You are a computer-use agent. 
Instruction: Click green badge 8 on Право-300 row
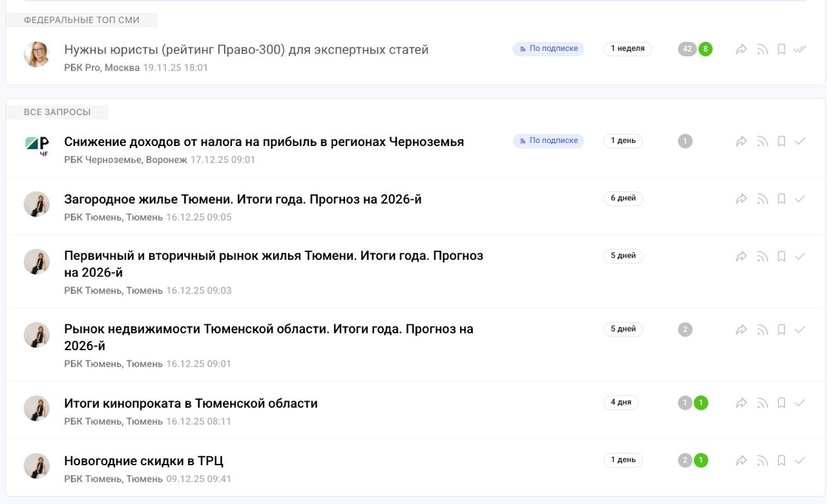(705, 49)
